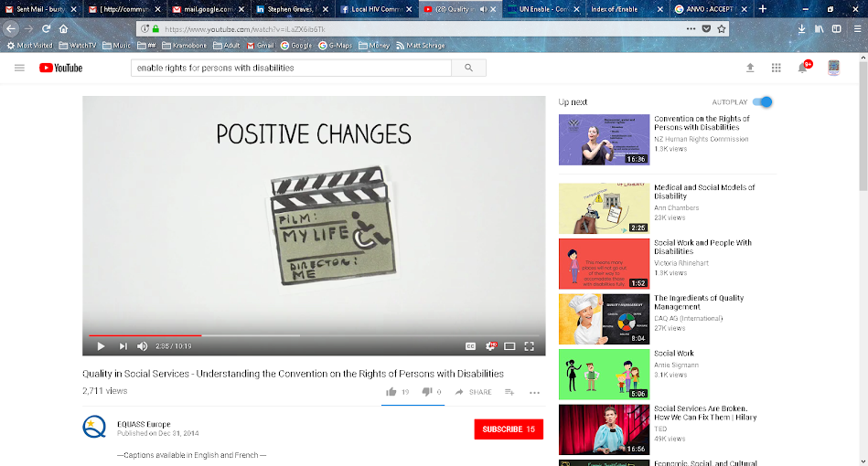Image resolution: width=868 pixels, height=466 pixels.
Task: Switch player to theater mode
Action: point(509,346)
